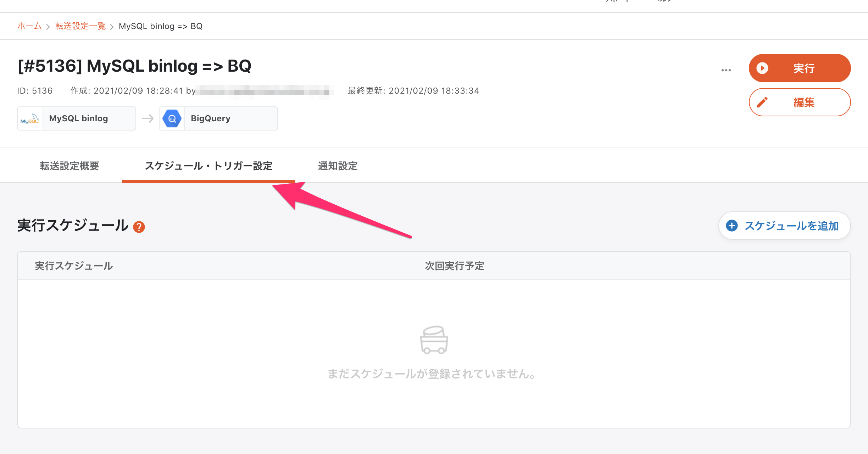The height and width of the screenshot is (454, 868).
Task: Click the pencil icon in 編集 button
Action: (x=762, y=102)
